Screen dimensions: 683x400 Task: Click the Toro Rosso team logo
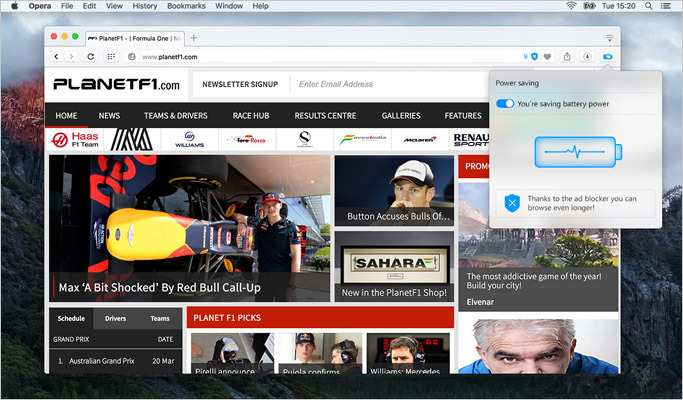248,139
